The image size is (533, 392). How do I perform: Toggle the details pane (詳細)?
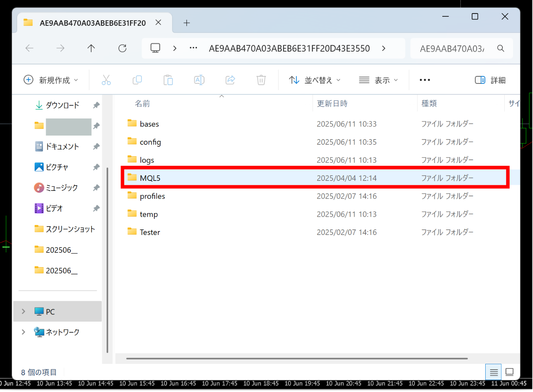tap(490, 80)
